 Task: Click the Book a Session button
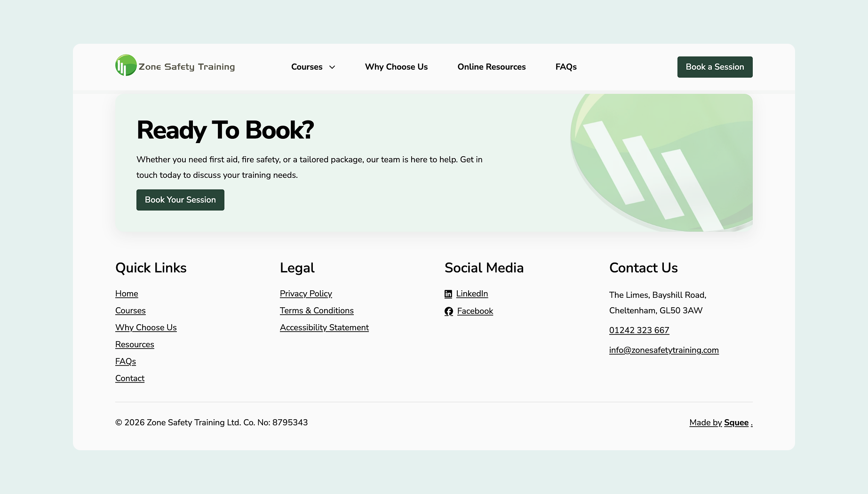pyautogui.click(x=715, y=67)
